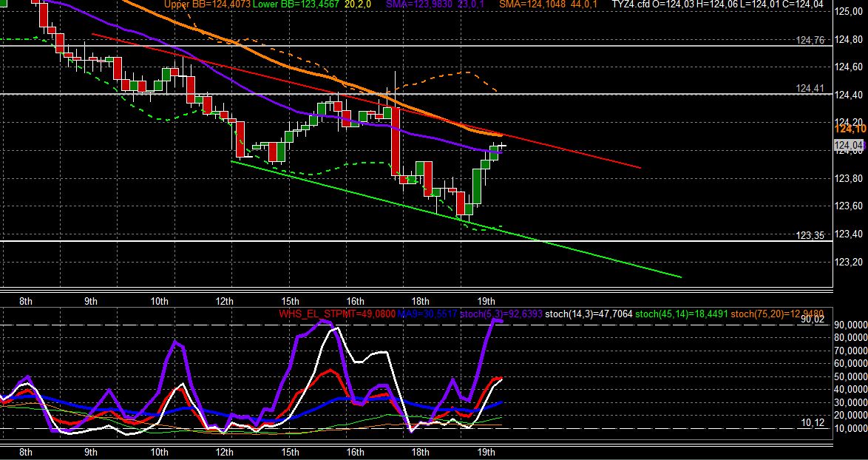Click 10th on the price chart date axis
Screen dimensions: 868x460
pos(160,301)
